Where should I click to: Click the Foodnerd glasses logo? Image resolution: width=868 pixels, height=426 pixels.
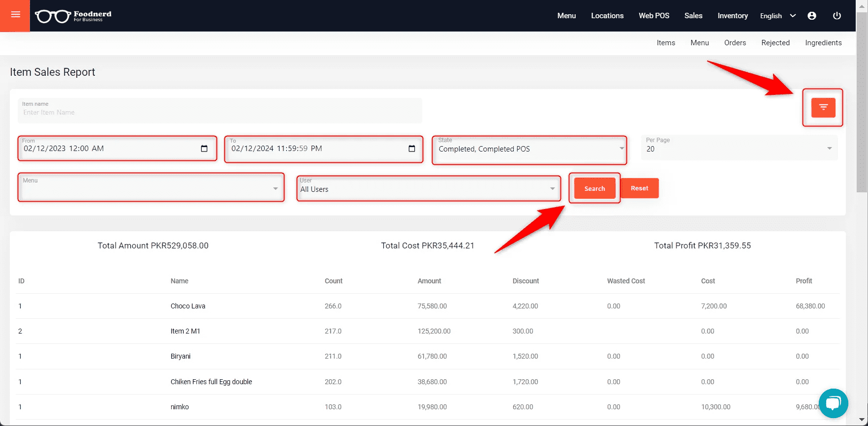coord(73,16)
